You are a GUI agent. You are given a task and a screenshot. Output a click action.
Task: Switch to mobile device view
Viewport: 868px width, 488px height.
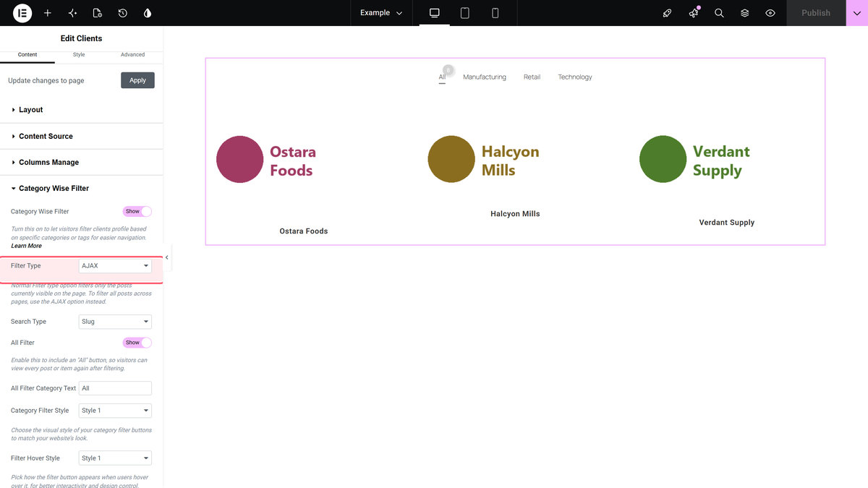[x=495, y=13]
